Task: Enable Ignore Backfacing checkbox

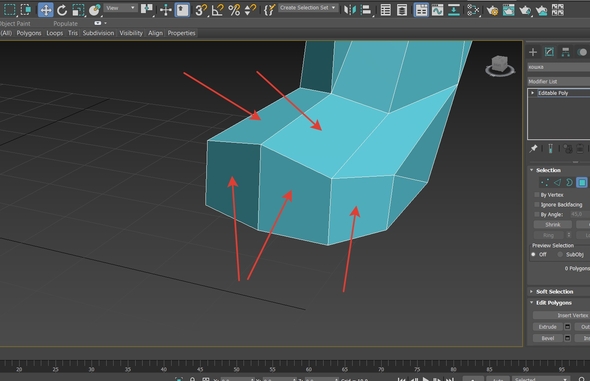Action: tap(537, 205)
